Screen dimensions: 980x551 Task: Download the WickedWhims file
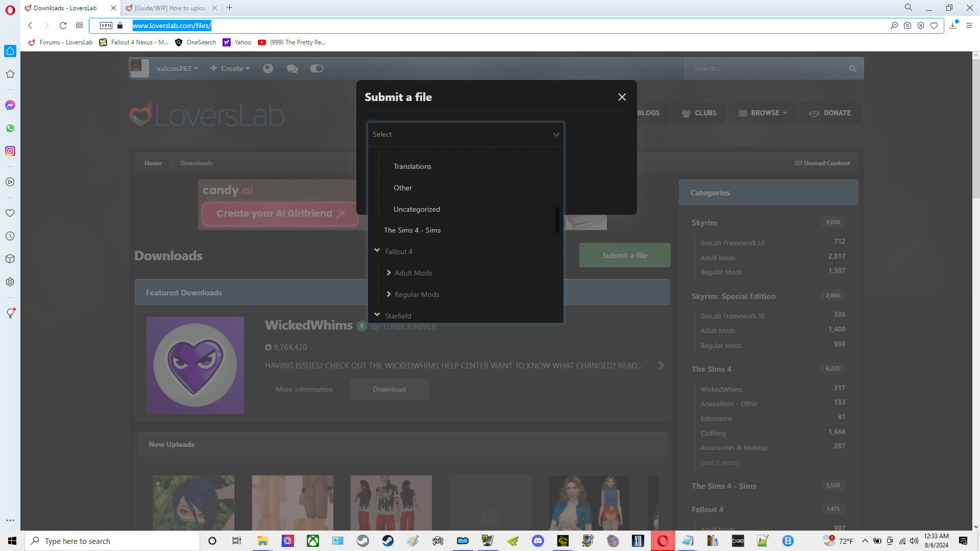tap(389, 389)
